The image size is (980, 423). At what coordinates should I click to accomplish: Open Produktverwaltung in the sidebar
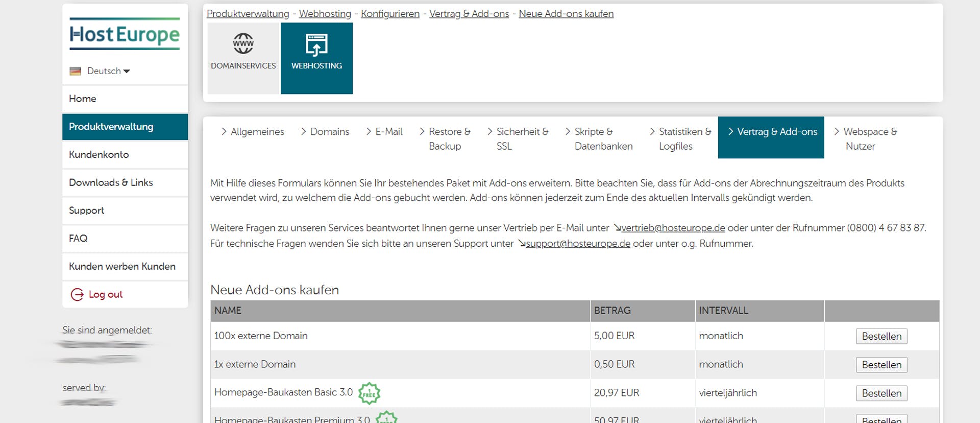(125, 127)
